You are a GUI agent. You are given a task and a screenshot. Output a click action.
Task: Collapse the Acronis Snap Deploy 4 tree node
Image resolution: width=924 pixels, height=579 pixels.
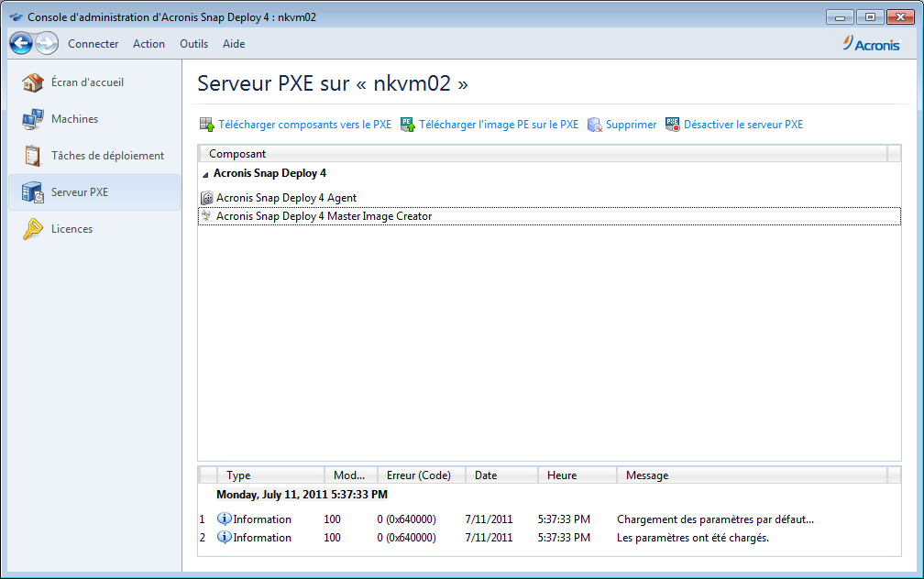point(203,172)
